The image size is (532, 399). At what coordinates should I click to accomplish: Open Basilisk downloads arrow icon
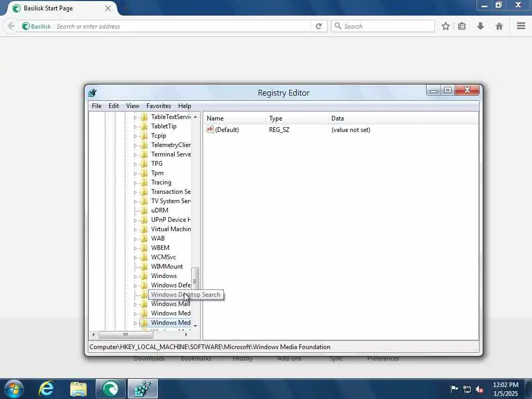tap(481, 26)
